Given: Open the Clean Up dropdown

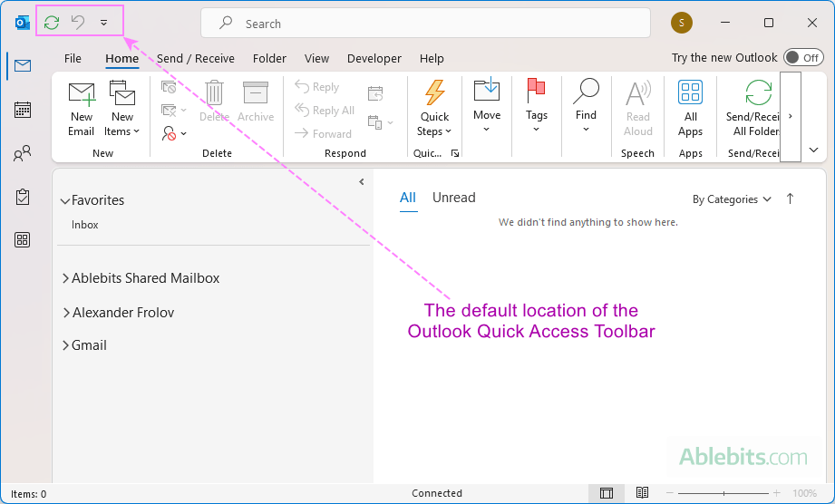Looking at the screenshot, I should 173,111.
